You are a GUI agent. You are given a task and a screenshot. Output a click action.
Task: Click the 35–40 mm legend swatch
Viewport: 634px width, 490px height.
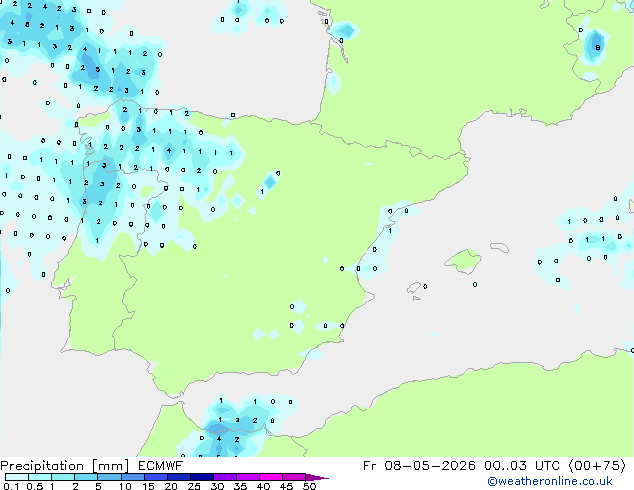247,477
